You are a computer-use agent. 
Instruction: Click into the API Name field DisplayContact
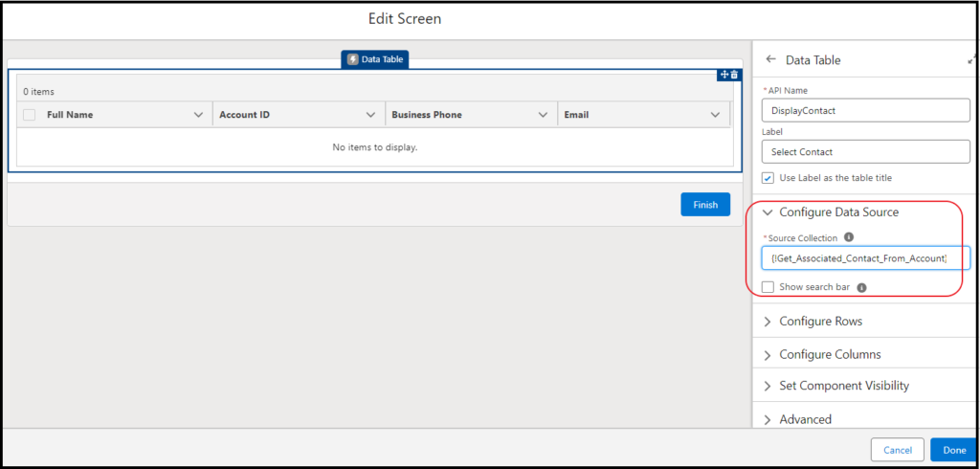pyautogui.click(x=865, y=110)
